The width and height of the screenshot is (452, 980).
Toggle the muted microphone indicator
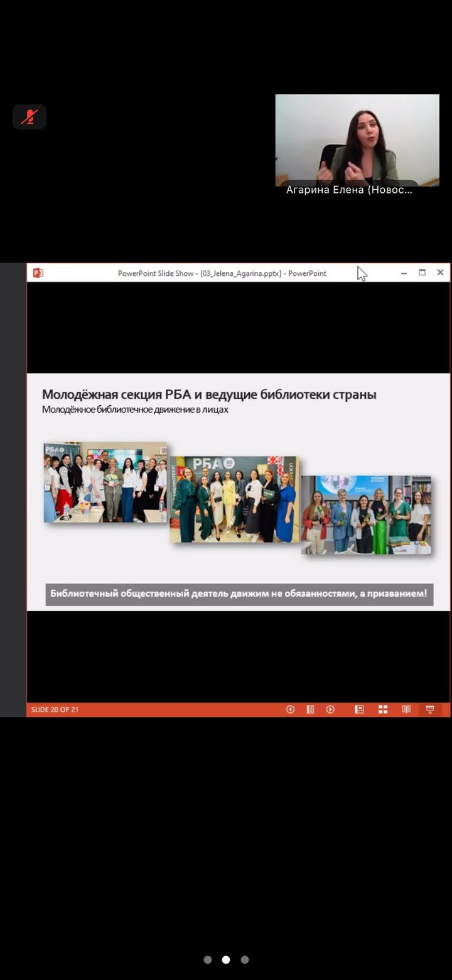pyautogui.click(x=30, y=117)
